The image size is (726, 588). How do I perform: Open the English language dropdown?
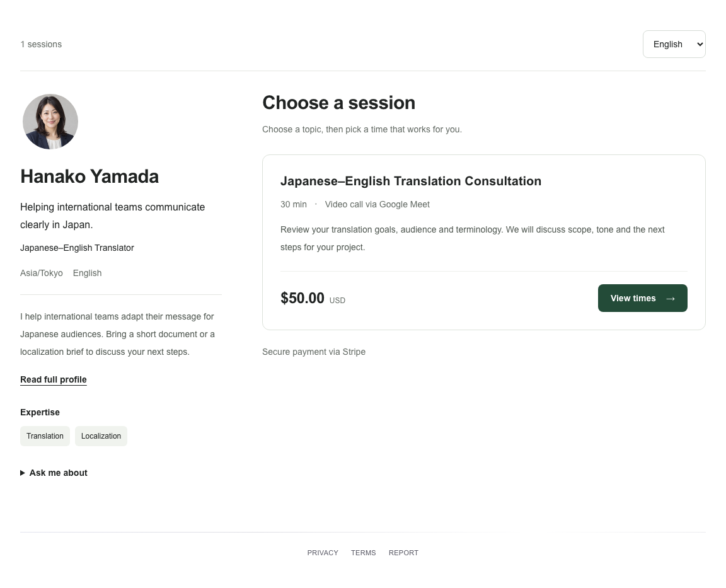[674, 44]
